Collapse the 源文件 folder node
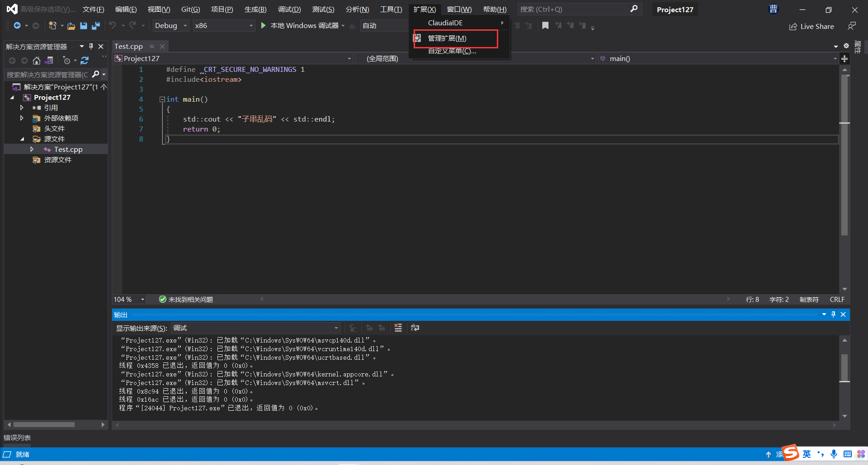 point(22,139)
